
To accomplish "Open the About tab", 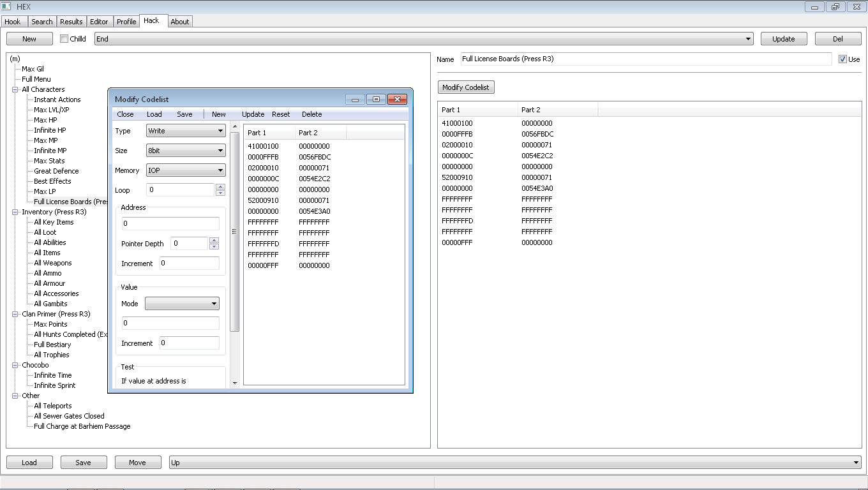I will click(x=180, y=21).
